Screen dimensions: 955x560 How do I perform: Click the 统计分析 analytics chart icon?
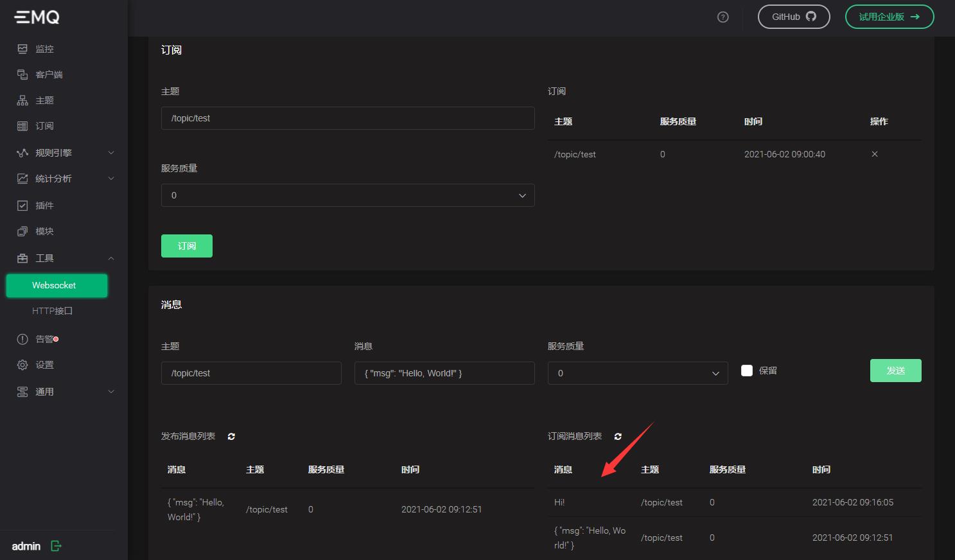click(x=22, y=179)
